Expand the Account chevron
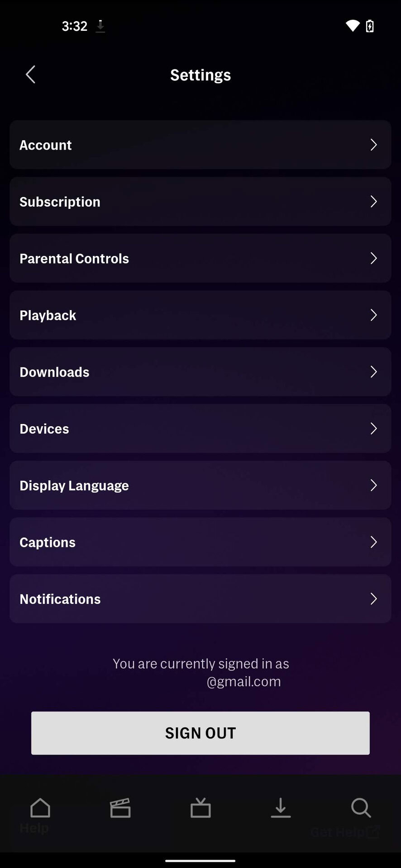 click(x=373, y=145)
